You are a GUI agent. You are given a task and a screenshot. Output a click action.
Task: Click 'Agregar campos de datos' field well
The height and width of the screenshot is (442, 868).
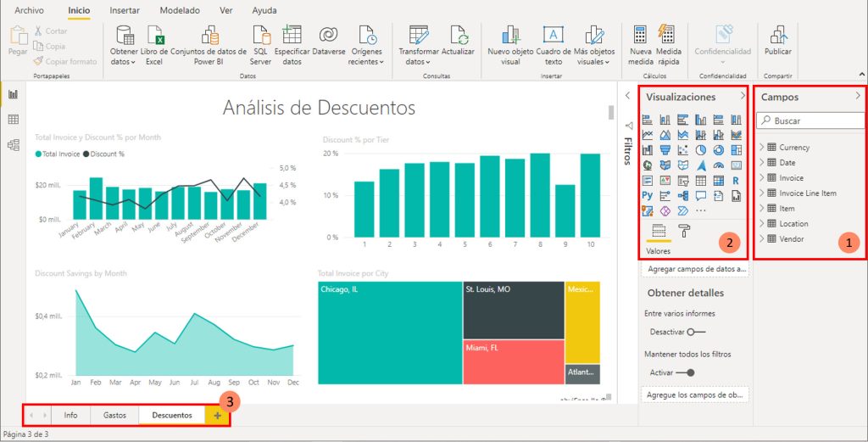pos(695,269)
